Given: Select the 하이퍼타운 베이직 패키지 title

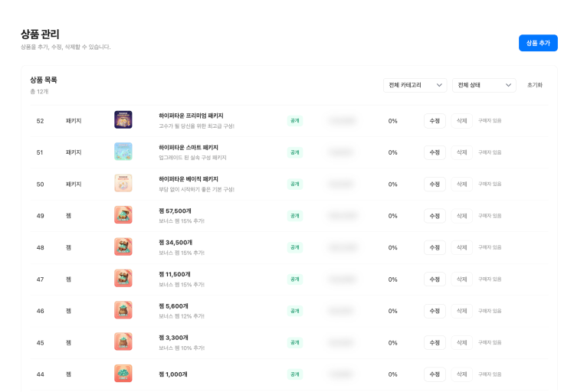Looking at the screenshot, I should tap(189, 179).
